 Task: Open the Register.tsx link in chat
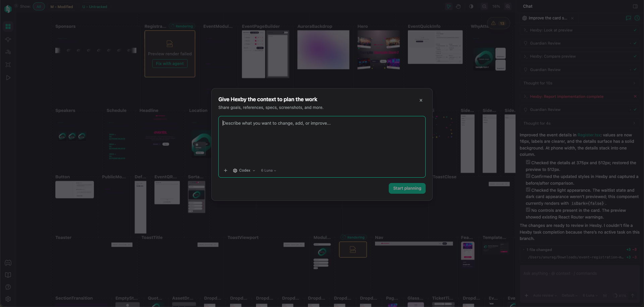[589, 135]
